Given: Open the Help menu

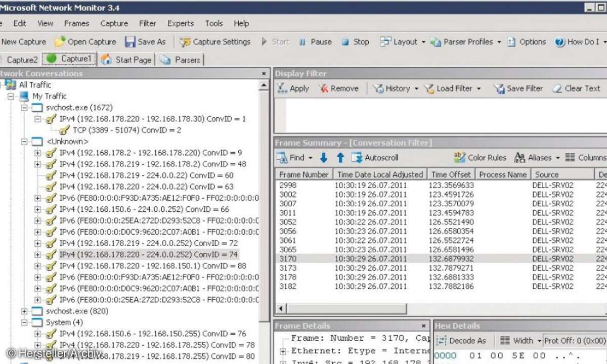Looking at the screenshot, I should tap(241, 23).
